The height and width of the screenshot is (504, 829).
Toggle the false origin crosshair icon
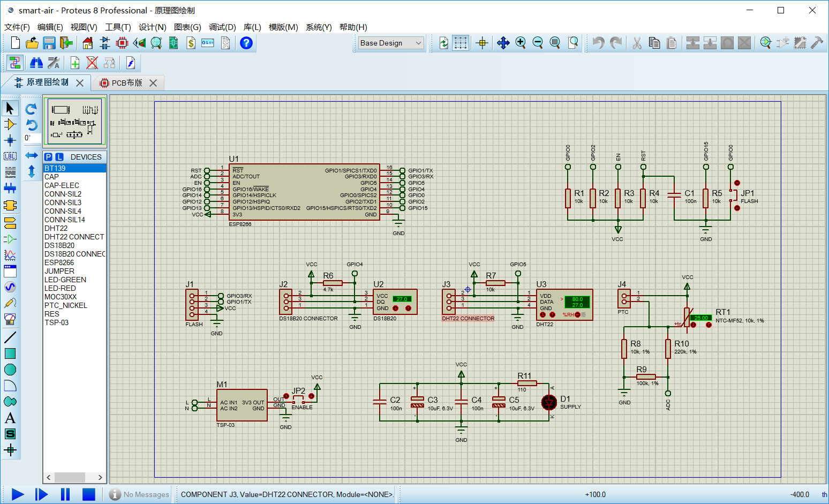pos(482,43)
